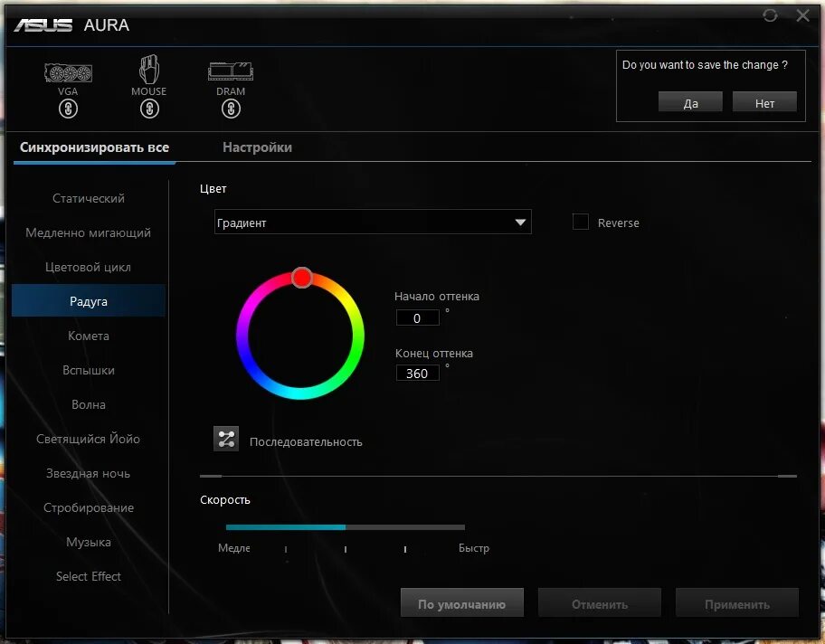
Task: Click the refresh icon in title bar
Action: (770, 15)
